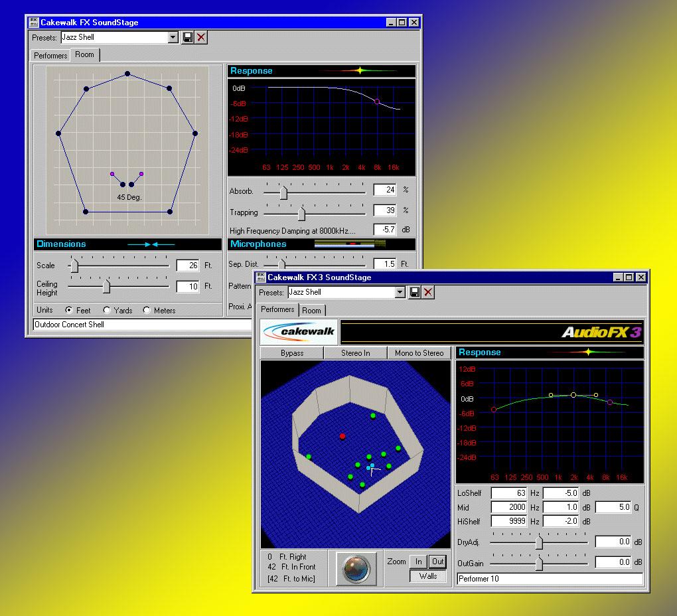Click the Trapping percent field showing 39
The width and height of the screenshot is (677, 616).
point(385,210)
